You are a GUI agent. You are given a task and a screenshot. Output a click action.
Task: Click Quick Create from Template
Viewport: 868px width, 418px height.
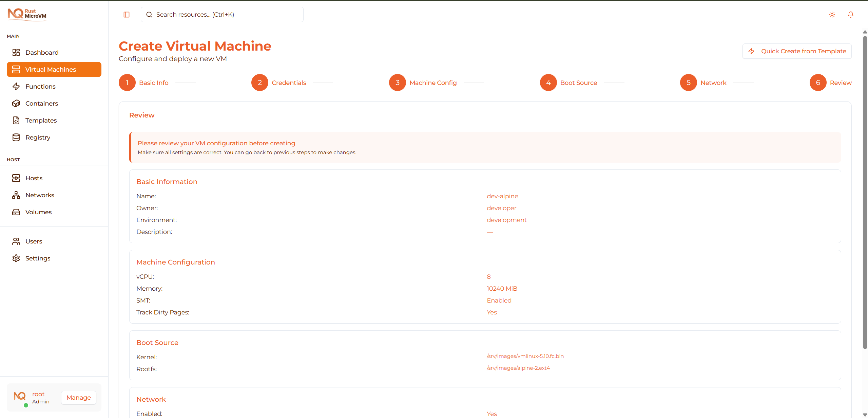(x=797, y=51)
